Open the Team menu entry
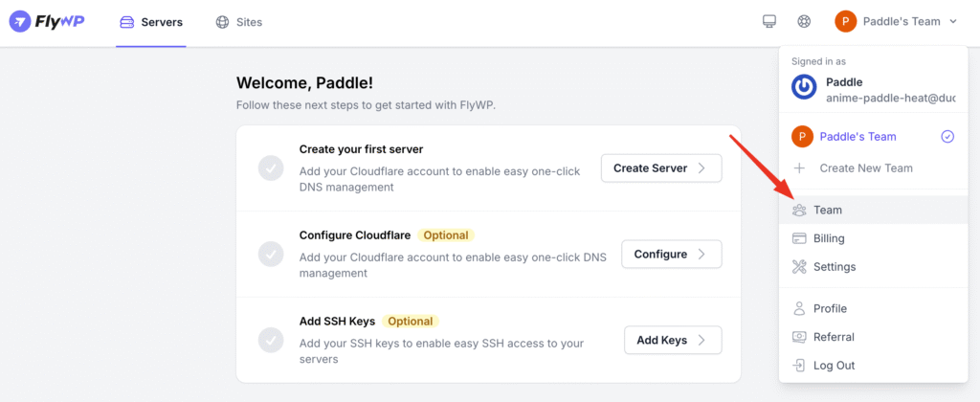 point(873,210)
